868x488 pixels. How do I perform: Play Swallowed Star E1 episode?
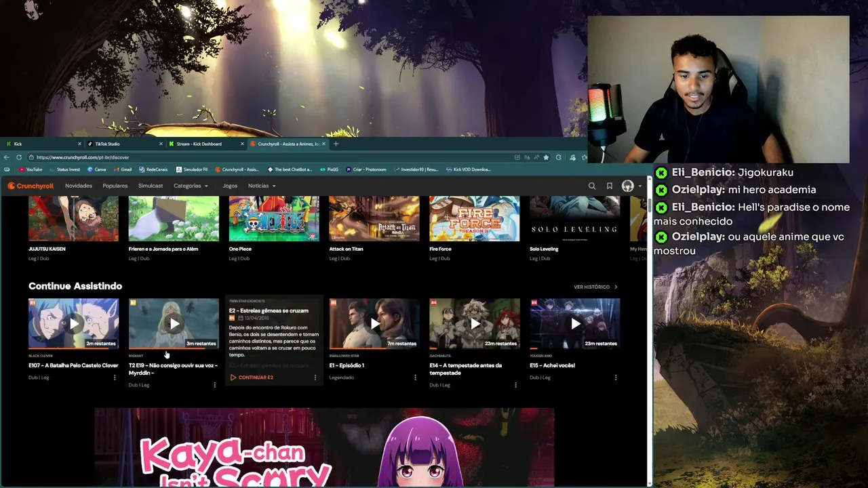click(x=374, y=323)
